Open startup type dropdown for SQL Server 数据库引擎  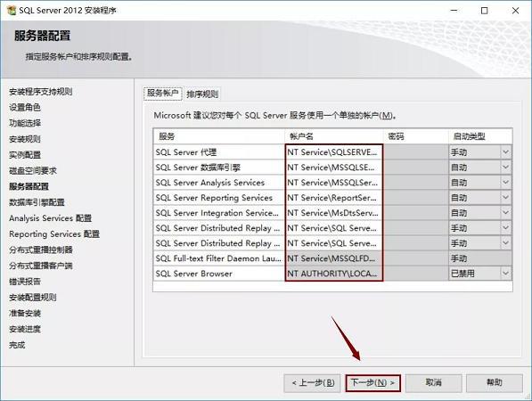[x=505, y=168]
